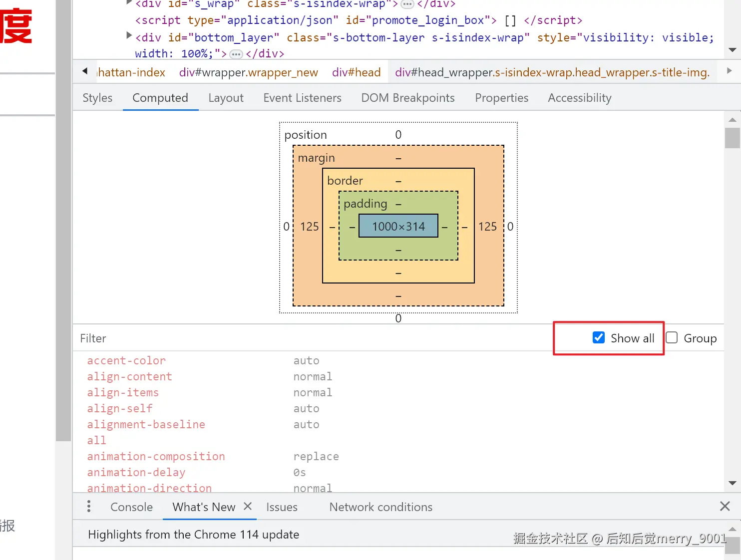Click the padding label in box model
The height and width of the screenshot is (560, 741).
pos(365,204)
